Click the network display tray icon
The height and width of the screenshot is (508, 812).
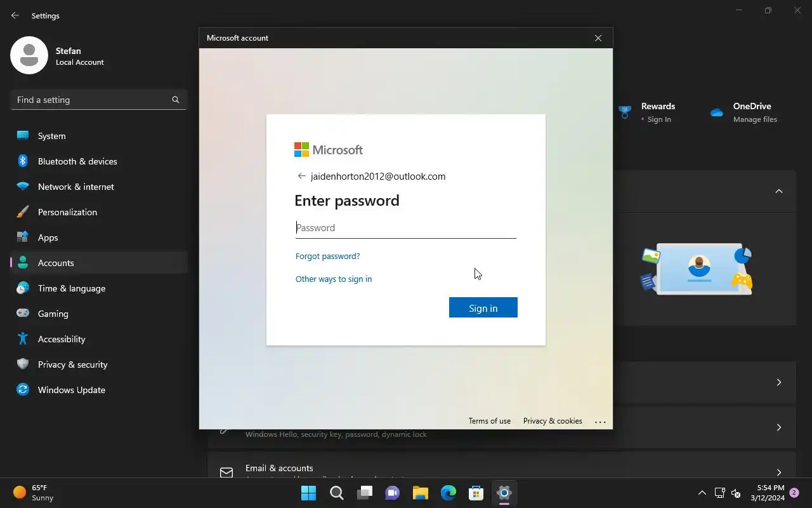[x=719, y=493]
